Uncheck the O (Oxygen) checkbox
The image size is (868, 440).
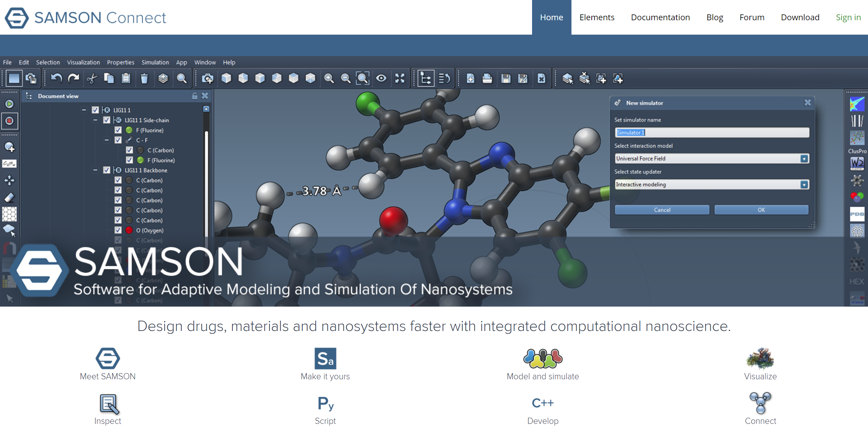click(118, 230)
